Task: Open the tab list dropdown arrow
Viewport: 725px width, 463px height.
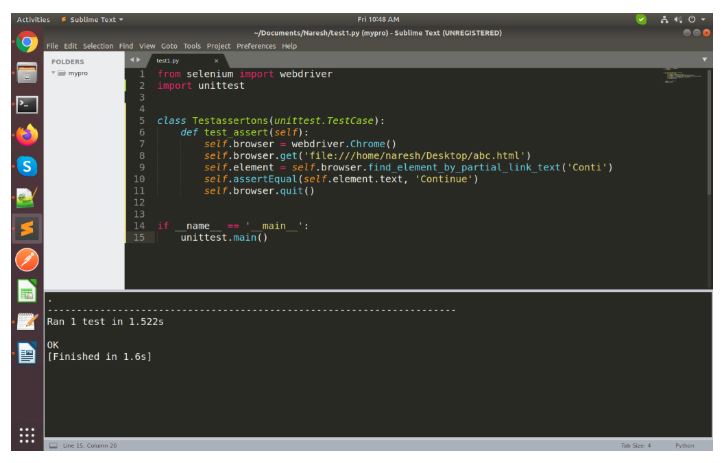Action: (x=704, y=60)
